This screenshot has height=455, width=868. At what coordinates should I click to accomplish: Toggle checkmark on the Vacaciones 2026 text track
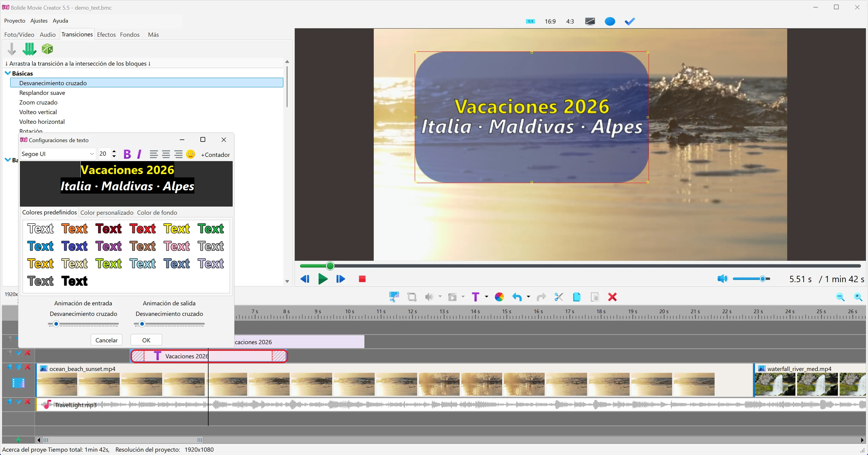[x=18, y=353]
